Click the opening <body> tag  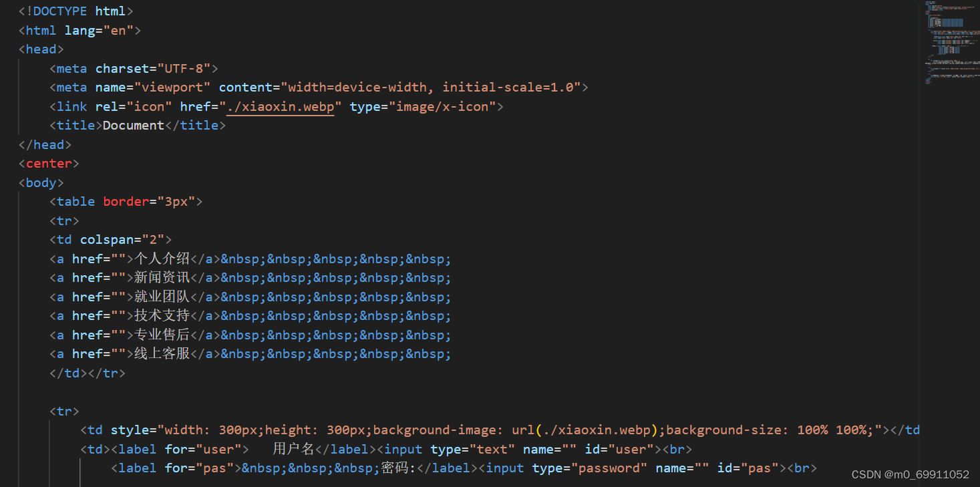pyautogui.click(x=41, y=182)
